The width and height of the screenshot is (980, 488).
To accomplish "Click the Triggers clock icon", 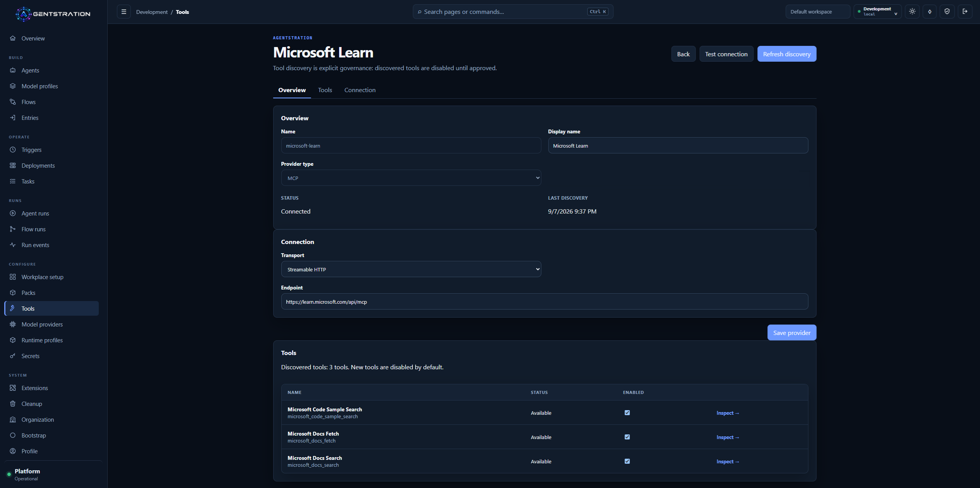I will point(13,150).
